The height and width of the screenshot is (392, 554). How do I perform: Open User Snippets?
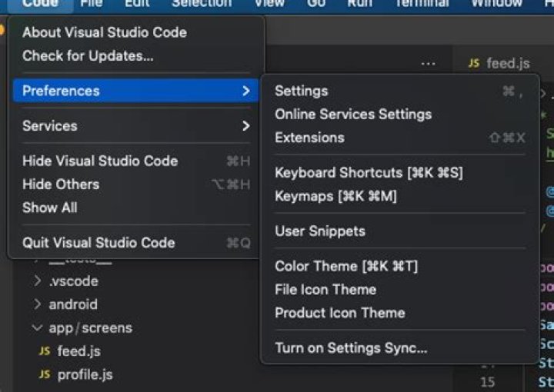[400, 231]
